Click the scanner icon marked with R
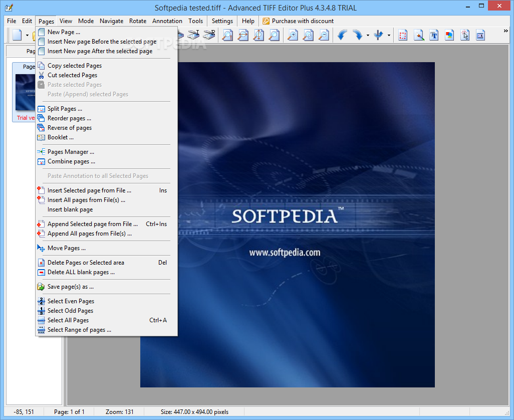This screenshot has width=514, height=420. [x=209, y=35]
